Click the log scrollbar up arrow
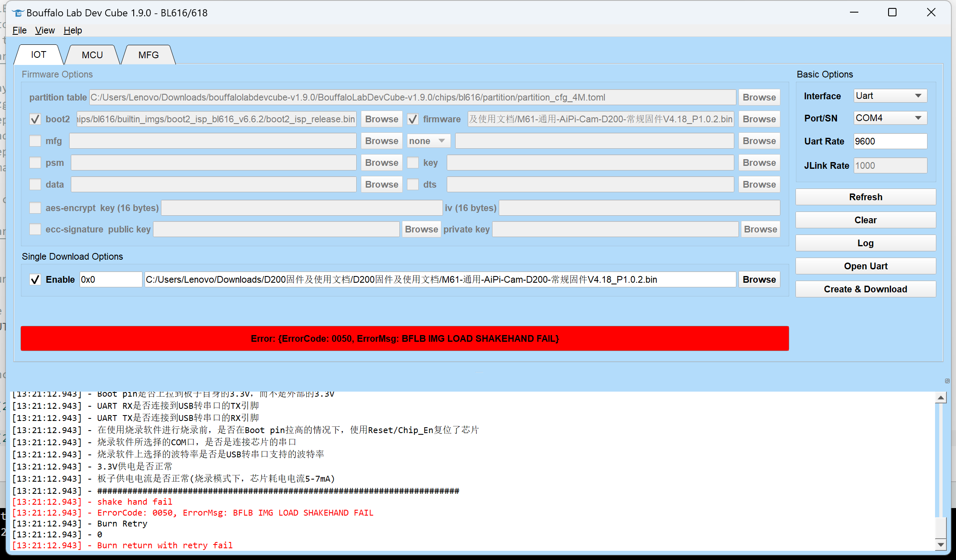The height and width of the screenshot is (560, 956). click(x=941, y=398)
